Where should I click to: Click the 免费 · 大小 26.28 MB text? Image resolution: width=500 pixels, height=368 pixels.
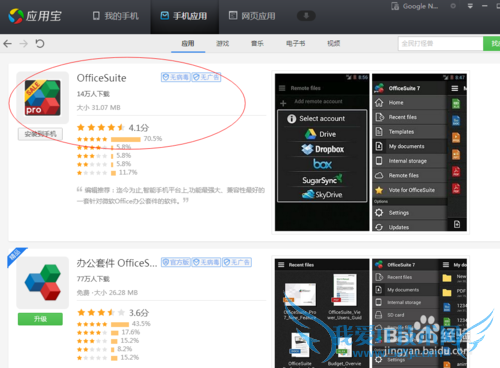(107, 293)
